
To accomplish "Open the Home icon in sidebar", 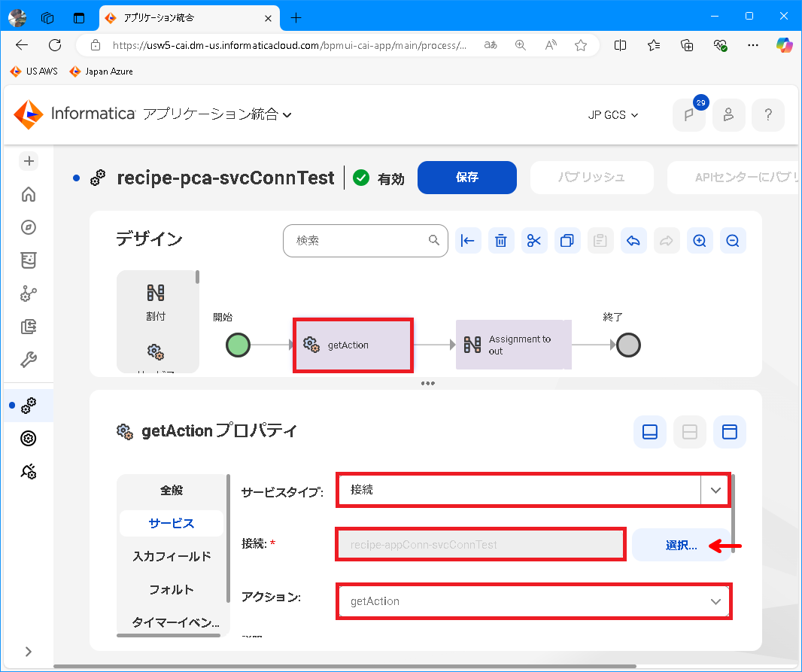I will 29,194.
